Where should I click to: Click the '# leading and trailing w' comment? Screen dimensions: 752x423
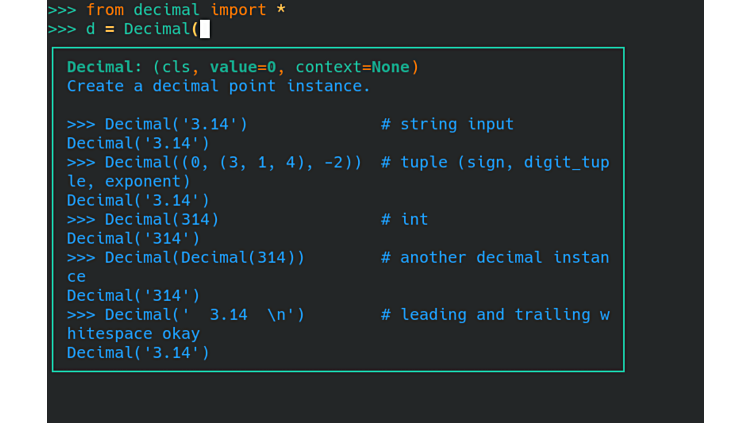495,314
